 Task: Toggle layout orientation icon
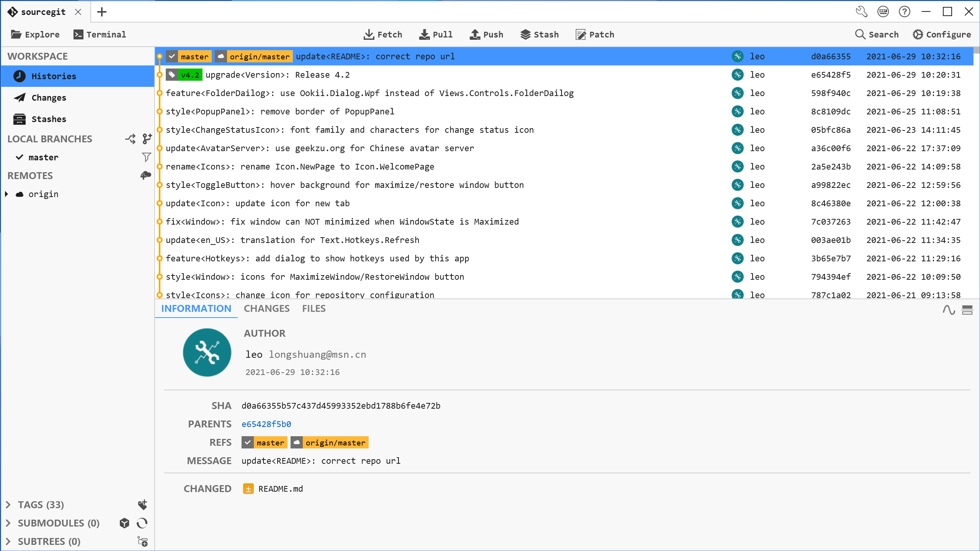coord(967,310)
